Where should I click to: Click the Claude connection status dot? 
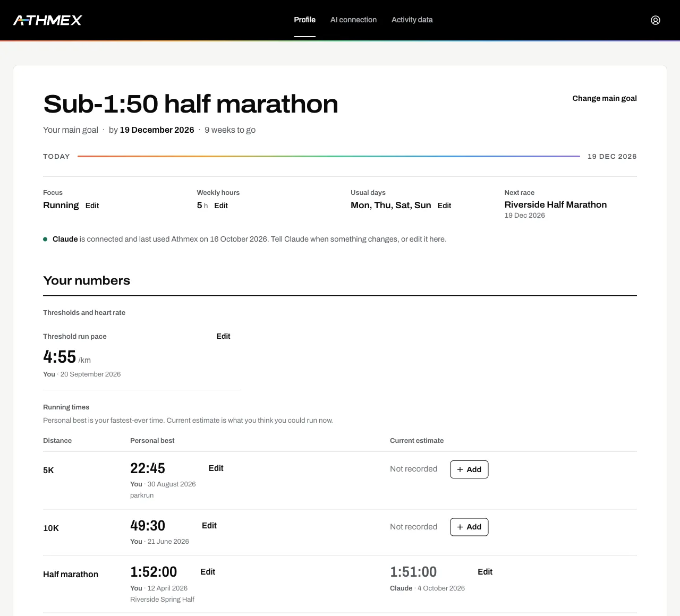(x=45, y=239)
